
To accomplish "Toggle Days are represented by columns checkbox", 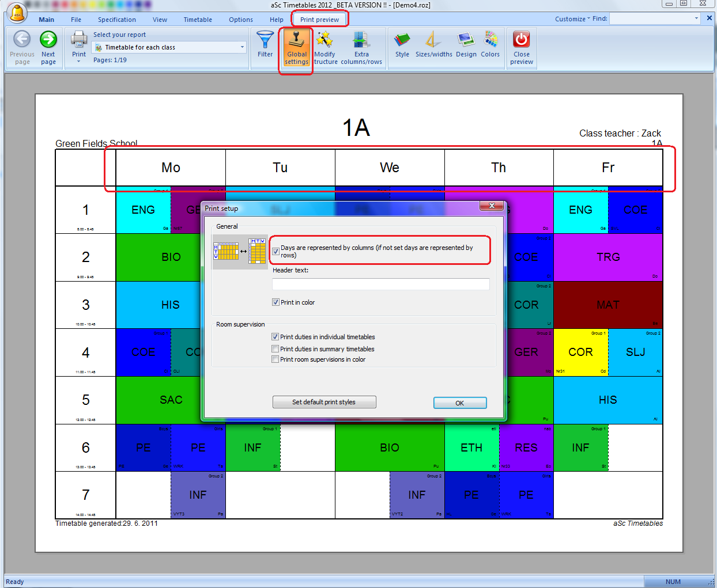I will 276,251.
